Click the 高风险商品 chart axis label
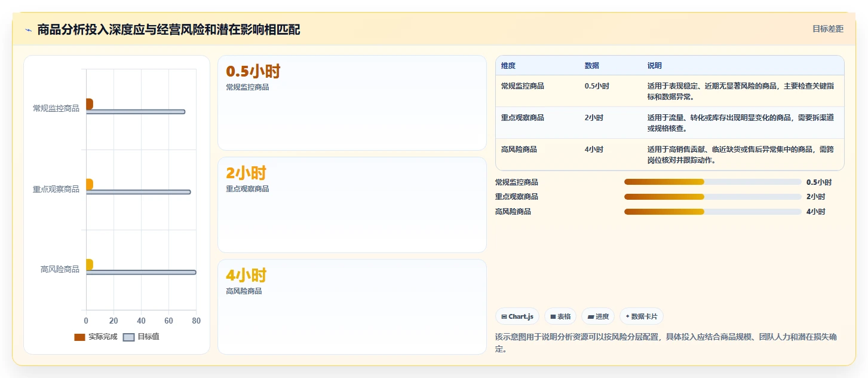Viewport: 868px width, 378px height. coord(60,269)
